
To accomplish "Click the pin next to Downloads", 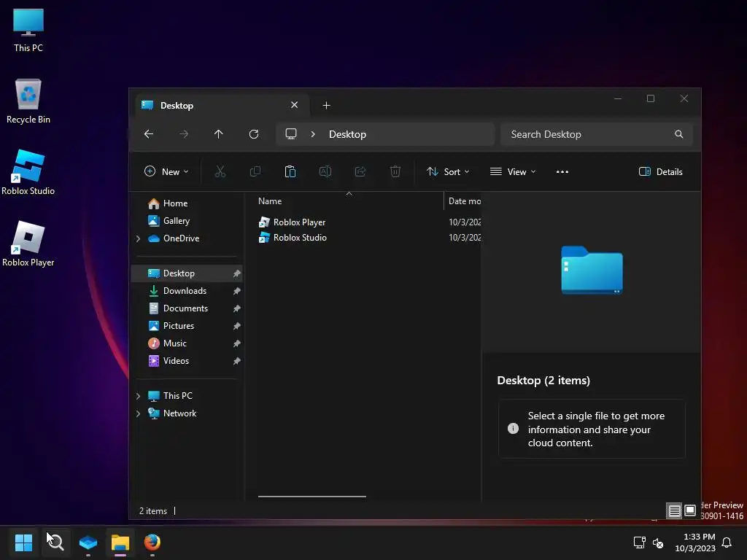I will (237, 291).
